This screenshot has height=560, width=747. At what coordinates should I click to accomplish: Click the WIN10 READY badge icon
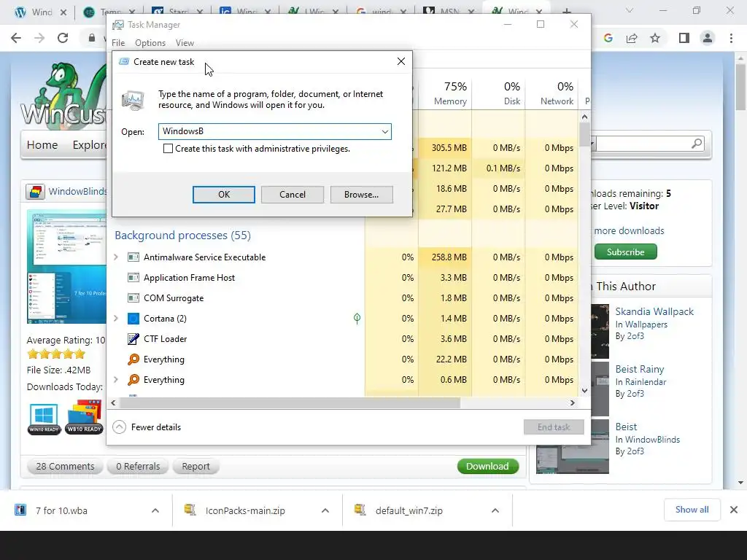[44, 418]
